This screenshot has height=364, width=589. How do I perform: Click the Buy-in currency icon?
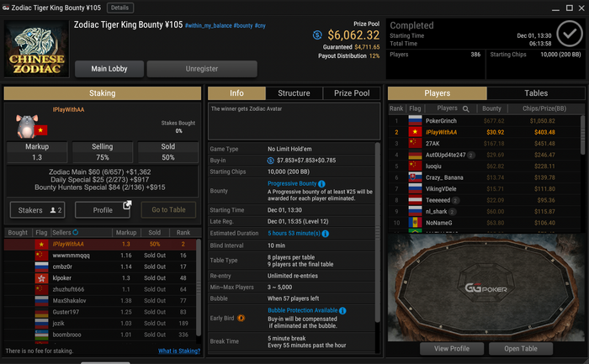tap(270, 161)
